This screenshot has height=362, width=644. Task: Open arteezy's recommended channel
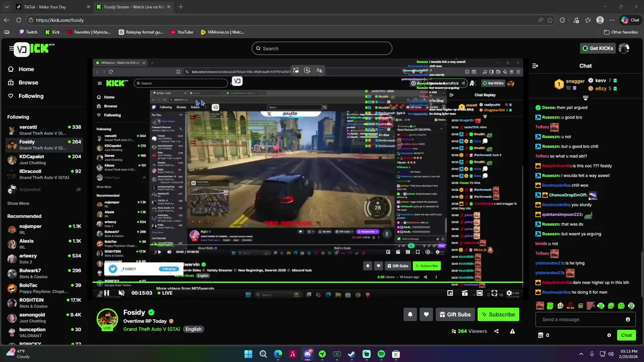[44, 258]
